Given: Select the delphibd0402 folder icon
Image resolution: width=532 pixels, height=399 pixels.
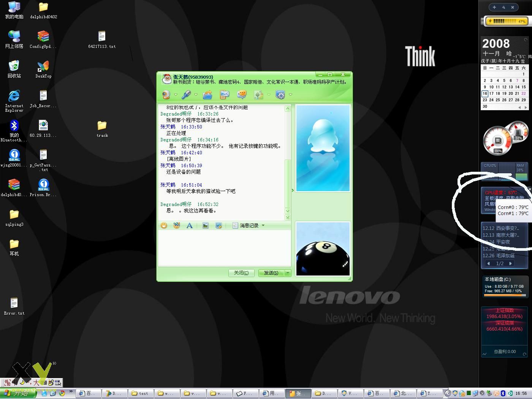Looking at the screenshot, I should (x=43, y=10).
